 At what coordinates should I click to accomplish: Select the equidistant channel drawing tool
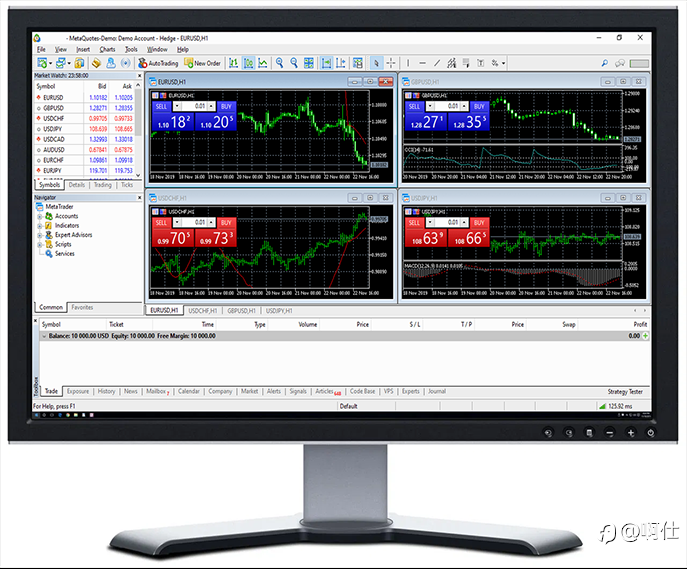(x=451, y=63)
